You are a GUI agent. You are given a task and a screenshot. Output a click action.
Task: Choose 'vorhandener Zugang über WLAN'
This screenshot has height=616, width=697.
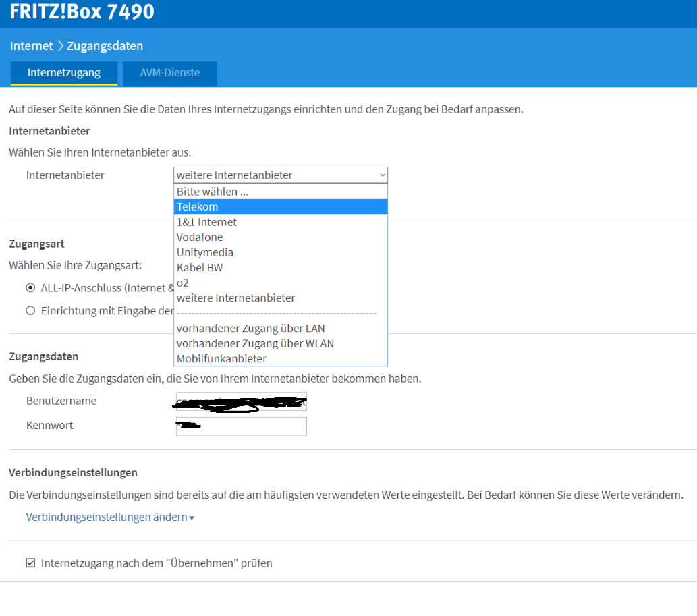click(281, 343)
